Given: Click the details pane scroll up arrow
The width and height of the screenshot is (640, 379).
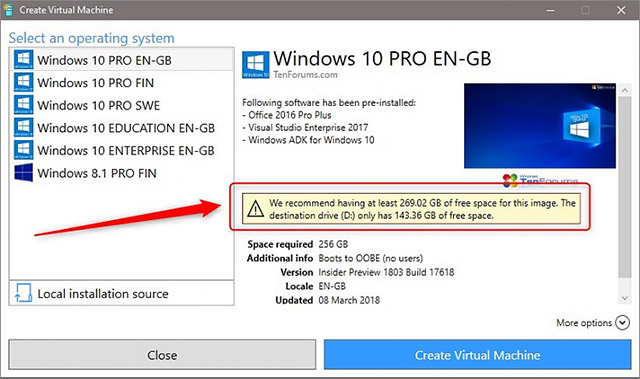Looking at the screenshot, I should 624,90.
